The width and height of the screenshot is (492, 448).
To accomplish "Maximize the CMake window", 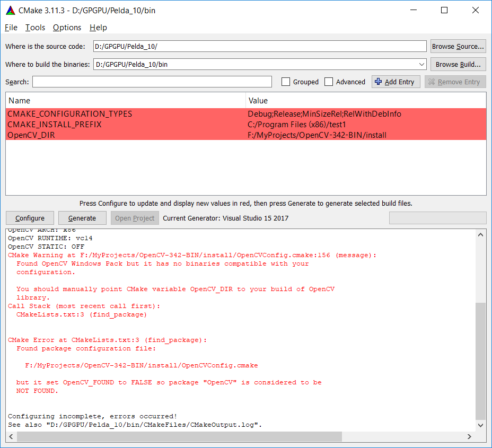I will (x=444, y=11).
